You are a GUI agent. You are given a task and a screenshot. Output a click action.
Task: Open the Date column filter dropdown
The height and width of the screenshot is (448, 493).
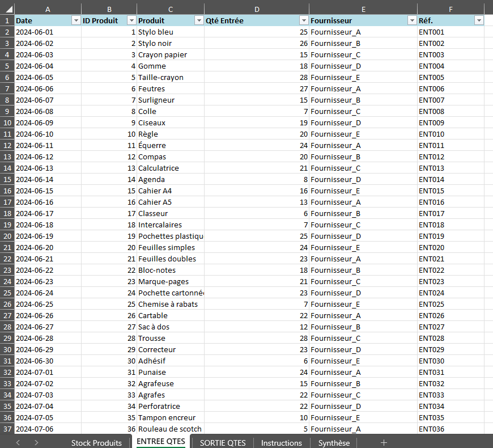click(76, 21)
